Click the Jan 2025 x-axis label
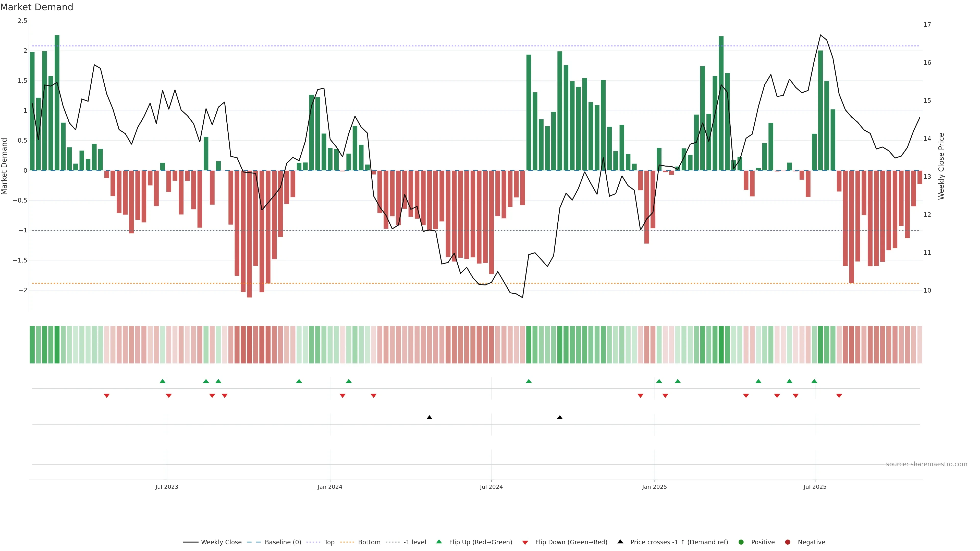 point(654,487)
